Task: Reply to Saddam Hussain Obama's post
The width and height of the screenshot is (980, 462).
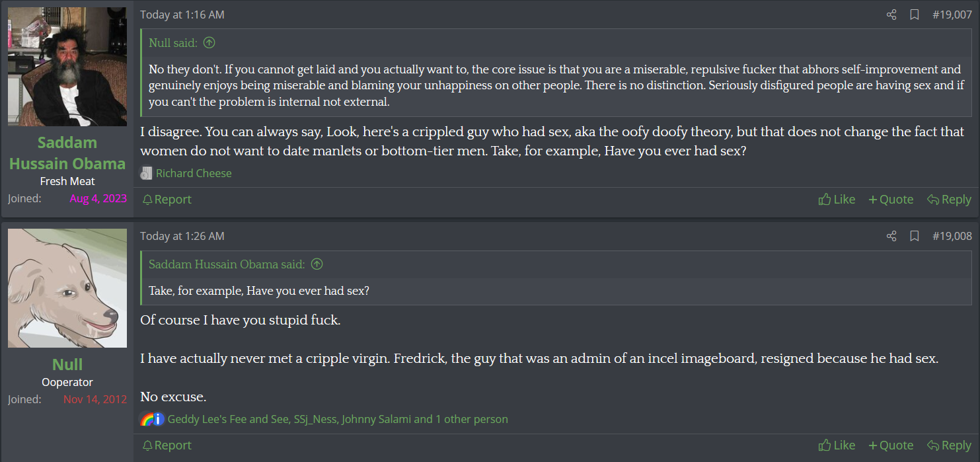Action: [x=949, y=200]
